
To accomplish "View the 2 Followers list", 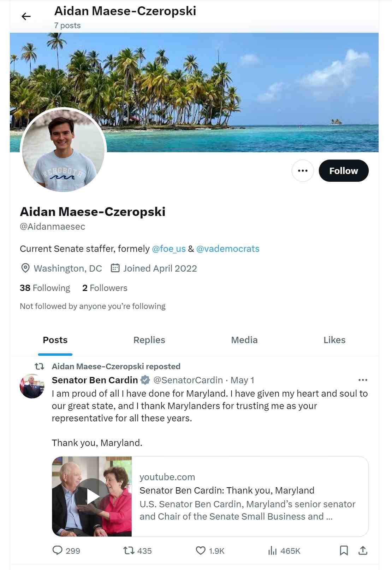I will (x=105, y=288).
